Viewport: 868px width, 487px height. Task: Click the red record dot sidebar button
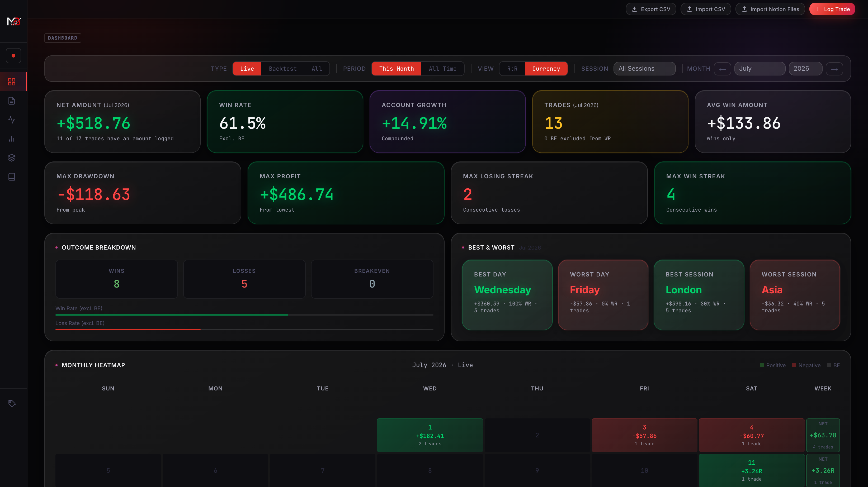(x=13, y=56)
